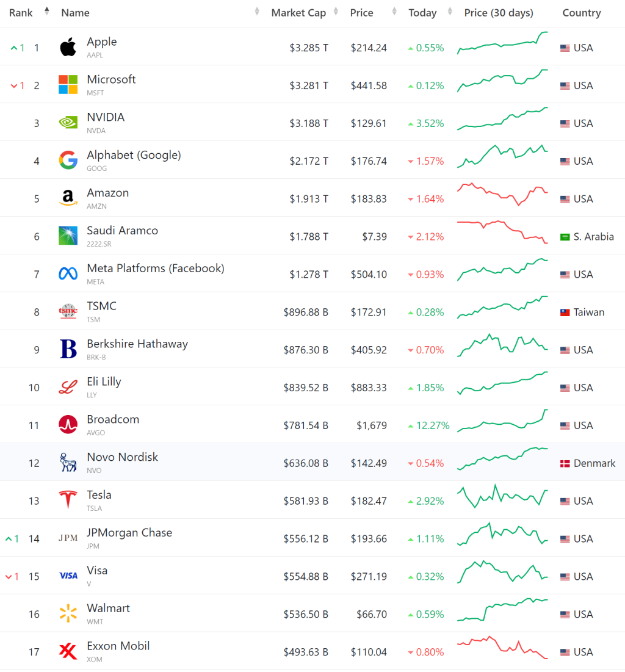Open the Novo Nordisk company link
Image resolution: width=625 pixels, height=672 pixels.
point(122,457)
